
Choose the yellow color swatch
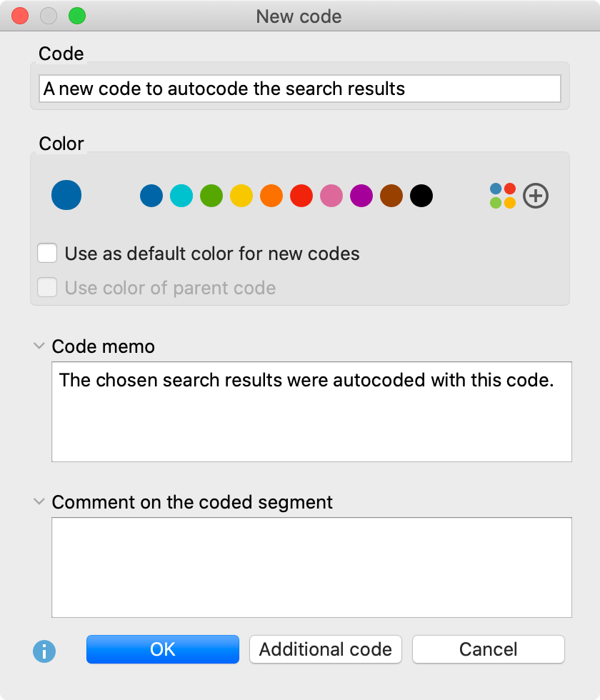pos(241,196)
